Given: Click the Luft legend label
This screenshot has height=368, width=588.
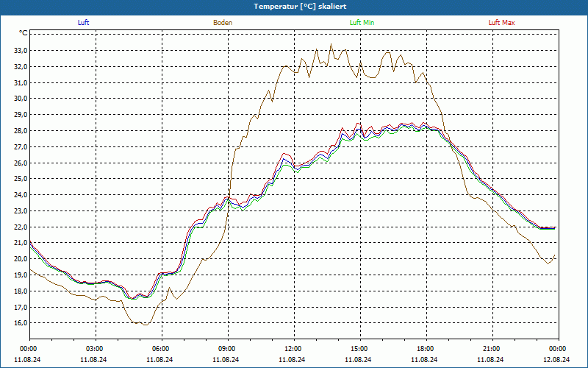Looking at the screenshot, I should [83, 23].
